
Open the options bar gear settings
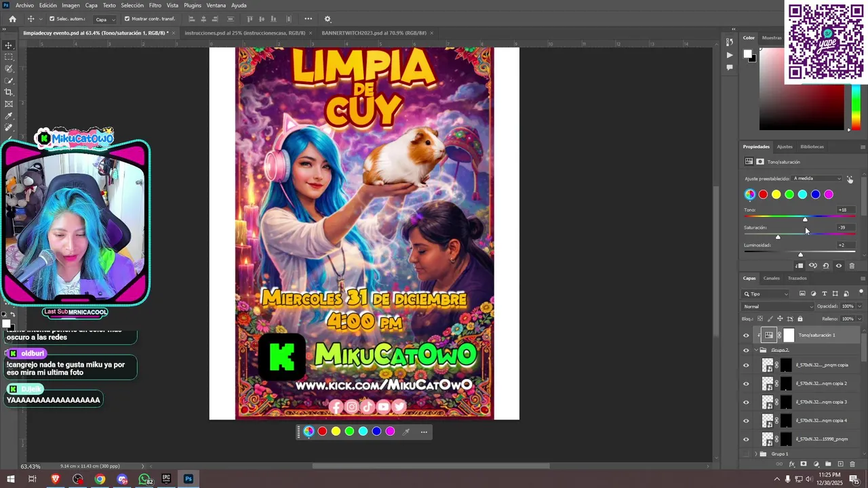(x=328, y=19)
